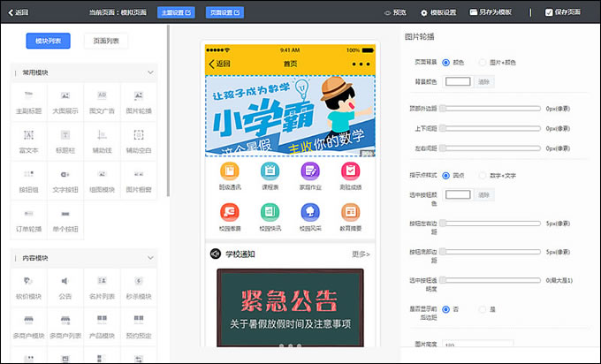Add the 预约预定 module
601x364 pixels.
point(139,327)
